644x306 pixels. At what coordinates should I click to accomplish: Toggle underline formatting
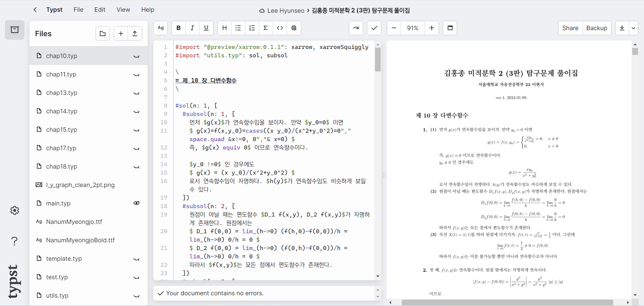206,28
